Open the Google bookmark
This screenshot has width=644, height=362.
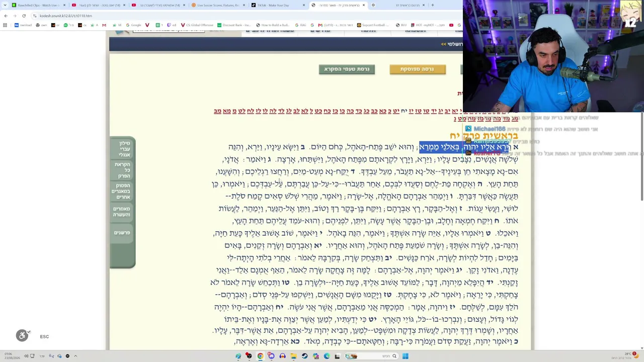coord(133,25)
